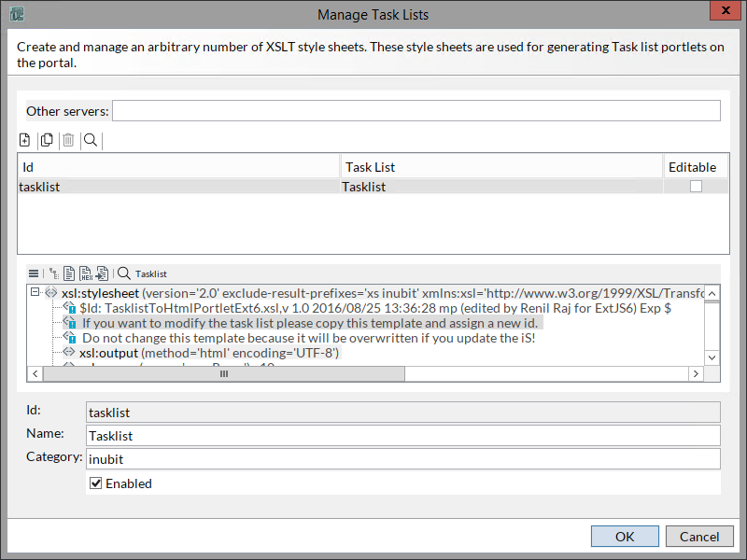Screen dimensions: 747x560
Task: Click the new task list icon
Action: point(25,140)
